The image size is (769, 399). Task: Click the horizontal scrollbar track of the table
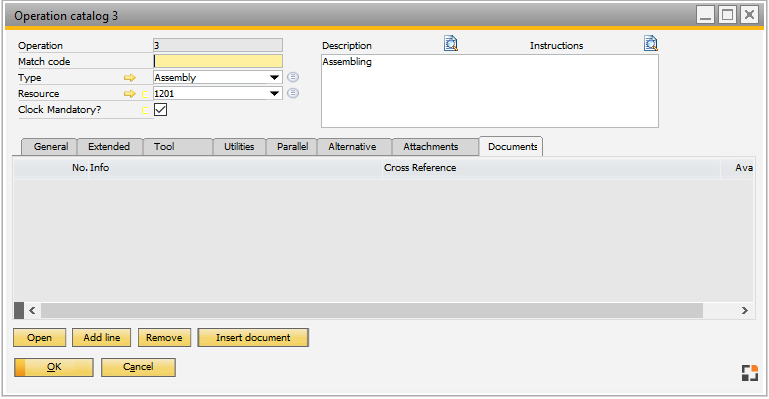point(372,310)
